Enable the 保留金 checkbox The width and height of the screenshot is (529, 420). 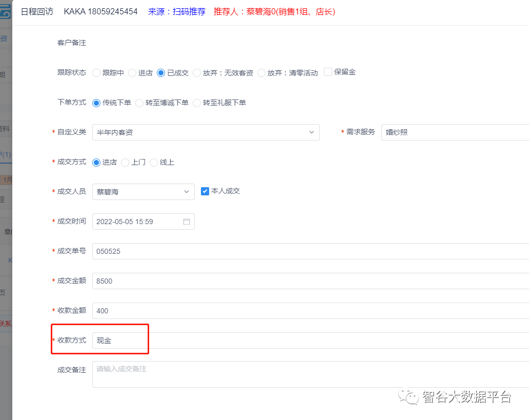328,72
